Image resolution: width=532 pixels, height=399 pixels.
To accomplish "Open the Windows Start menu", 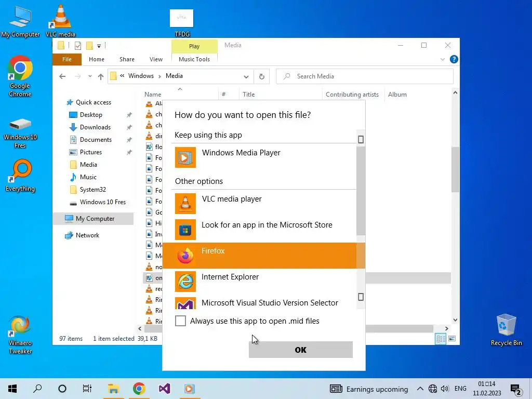I will [x=12, y=389].
